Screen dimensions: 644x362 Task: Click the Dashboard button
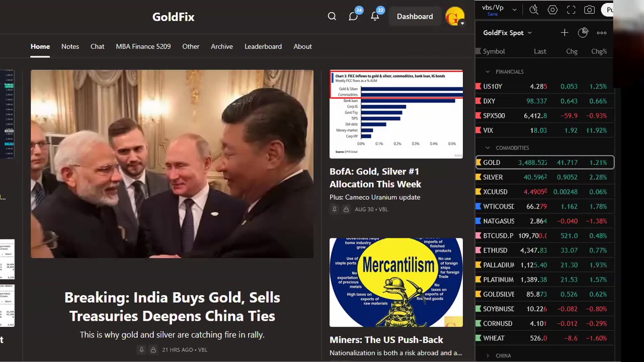coord(415,17)
